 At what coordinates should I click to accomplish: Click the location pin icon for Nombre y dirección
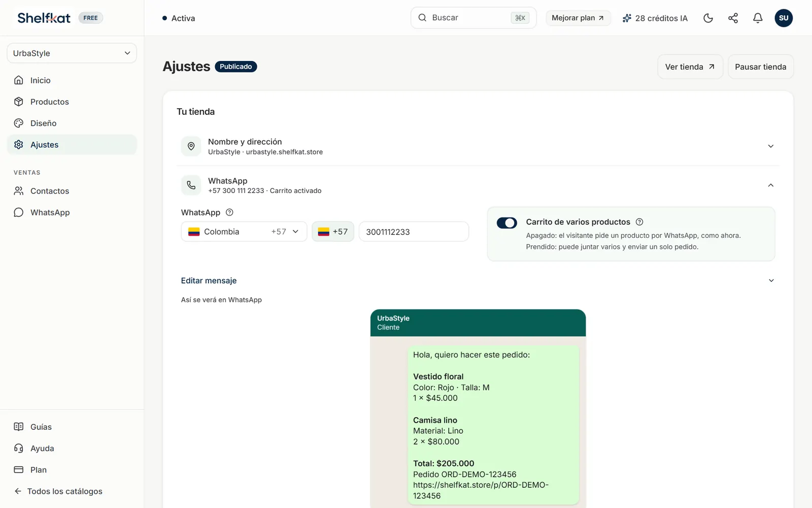tap(191, 146)
